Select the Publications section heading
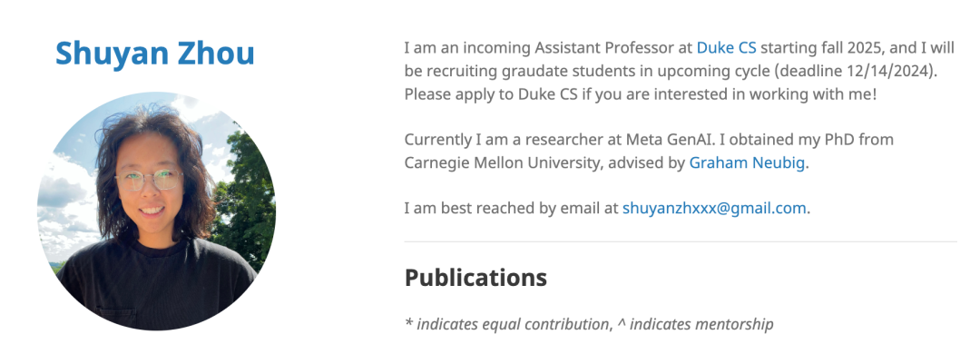Image resolution: width=980 pixels, height=344 pixels. coord(475,277)
